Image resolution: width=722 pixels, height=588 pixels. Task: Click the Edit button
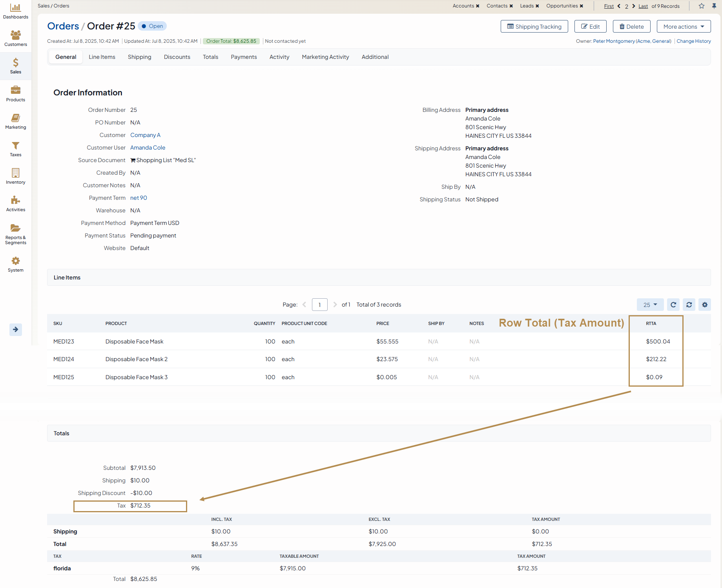click(x=590, y=27)
